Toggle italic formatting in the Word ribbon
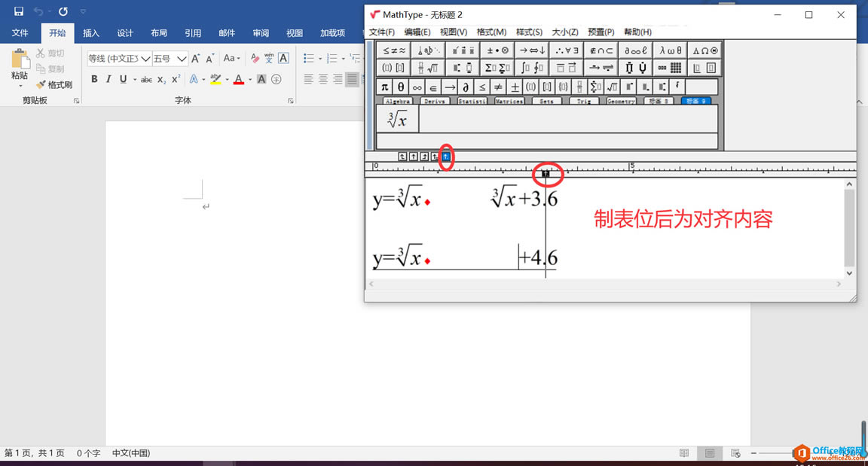Image resolution: width=868 pixels, height=466 pixels. point(107,78)
